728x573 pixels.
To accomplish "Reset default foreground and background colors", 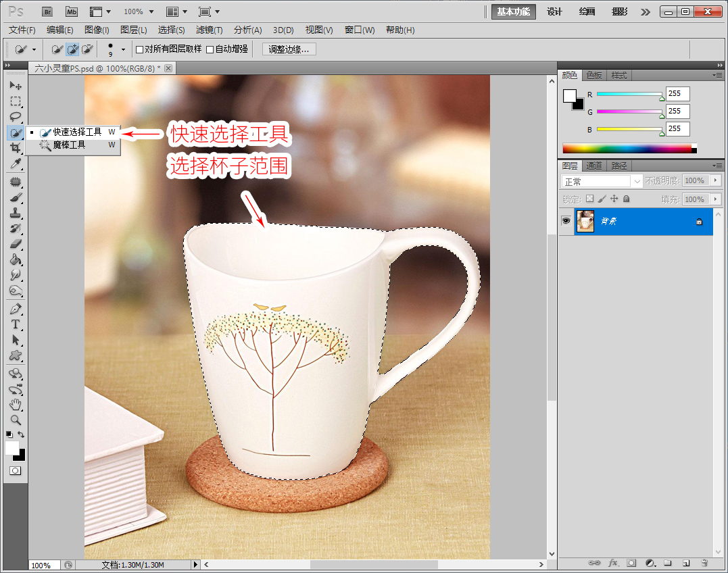I will pos(9,434).
